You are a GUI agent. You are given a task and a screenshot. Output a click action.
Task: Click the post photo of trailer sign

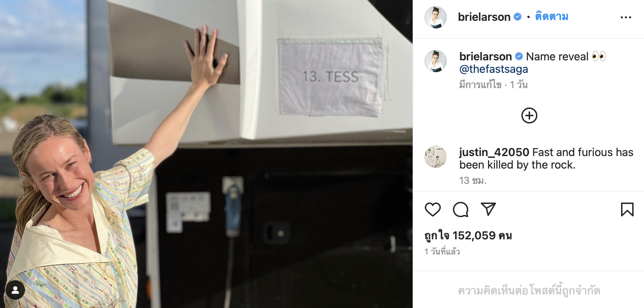(x=206, y=154)
